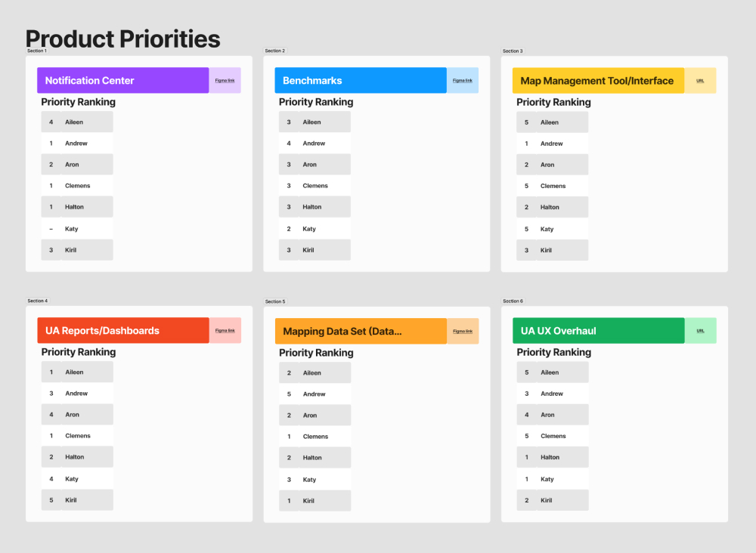Click Katy's dash ranking in Notification Center
Viewport: 756px width, 553px height.
pos(51,229)
